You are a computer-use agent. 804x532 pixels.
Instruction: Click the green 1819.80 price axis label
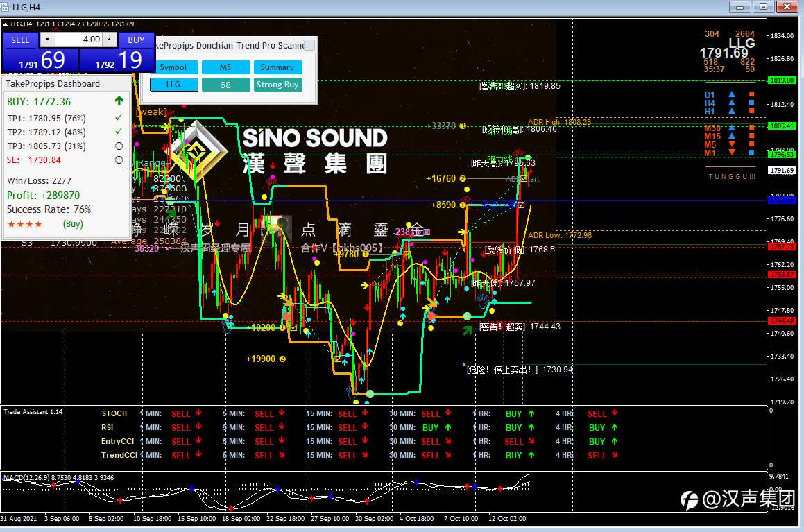pos(781,80)
